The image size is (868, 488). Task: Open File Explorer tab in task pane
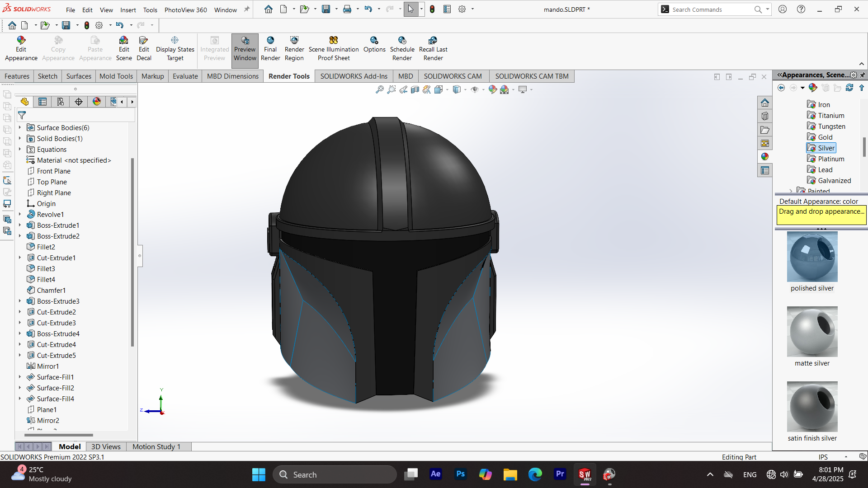(x=765, y=130)
